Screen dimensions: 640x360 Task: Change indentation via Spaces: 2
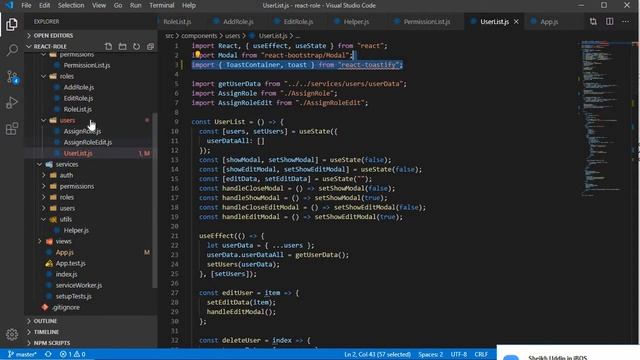pyautogui.click(x=430, y=354)
